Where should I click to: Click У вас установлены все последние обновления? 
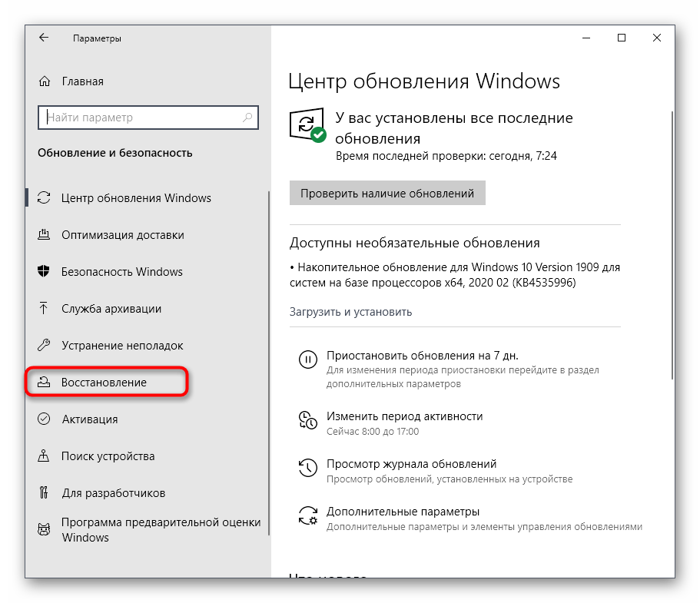click(453, 128)
